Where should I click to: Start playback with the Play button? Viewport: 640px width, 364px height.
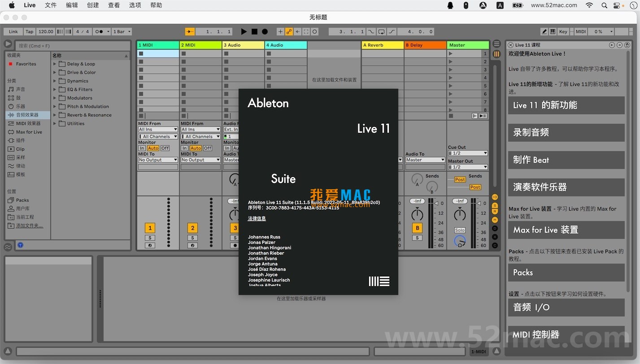coord(244,32)
